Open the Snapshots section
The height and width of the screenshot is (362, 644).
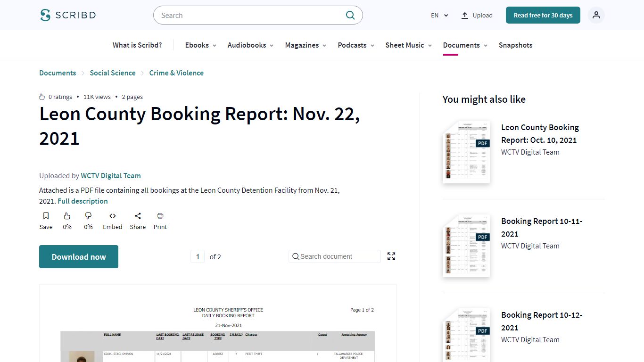click(515, 45)
